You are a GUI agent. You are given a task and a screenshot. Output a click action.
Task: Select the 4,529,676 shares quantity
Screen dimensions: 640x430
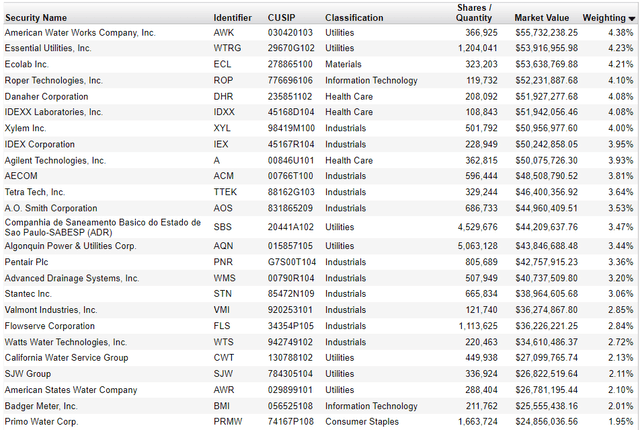[x=478, y=227]
